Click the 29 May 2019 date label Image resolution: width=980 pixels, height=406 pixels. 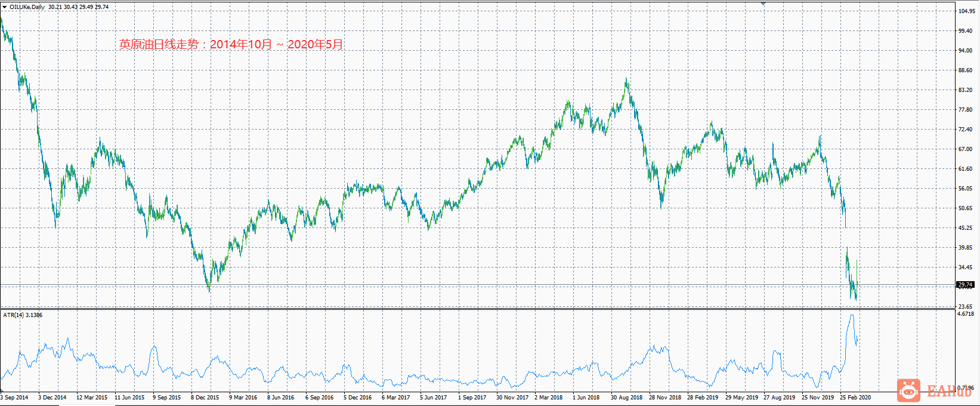[x=742, y=397]
